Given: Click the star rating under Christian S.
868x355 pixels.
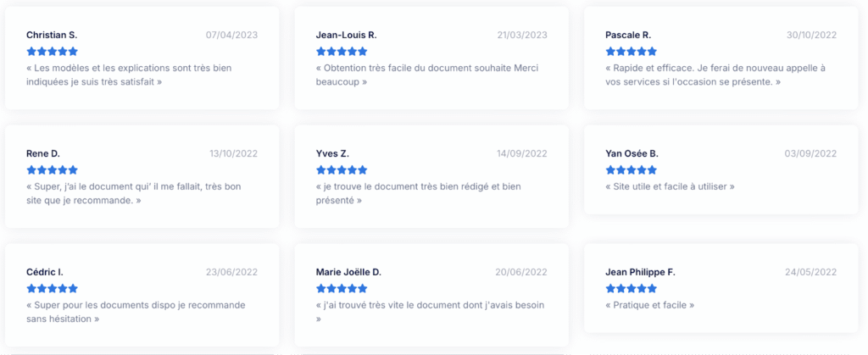Looking at the screenshot, I should click(x=53, y=52).
